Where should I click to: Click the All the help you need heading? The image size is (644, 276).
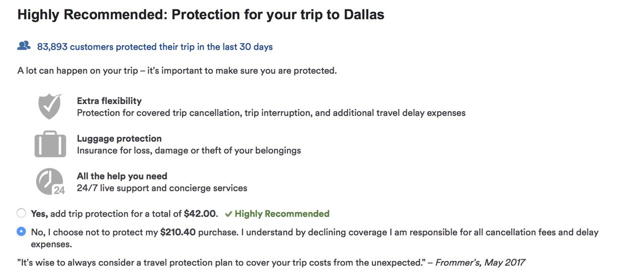click(122, 176)
